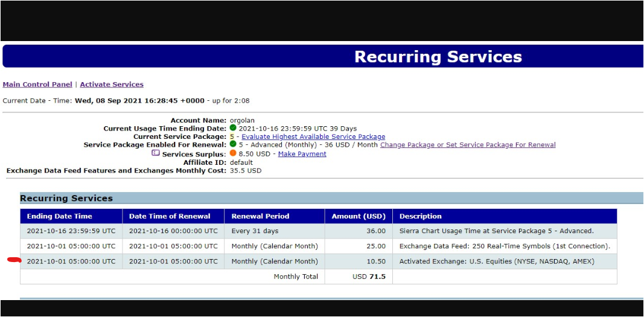Click the 'Monthly Total' label
Image resolution: width=644 pixels, height=317 pixels.
pos(296,277)
